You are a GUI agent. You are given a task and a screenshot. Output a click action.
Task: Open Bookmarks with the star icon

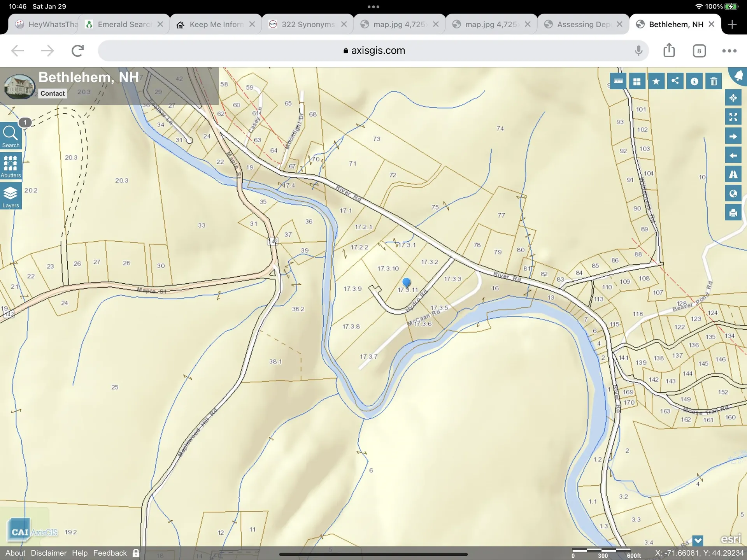coord(656,81)
